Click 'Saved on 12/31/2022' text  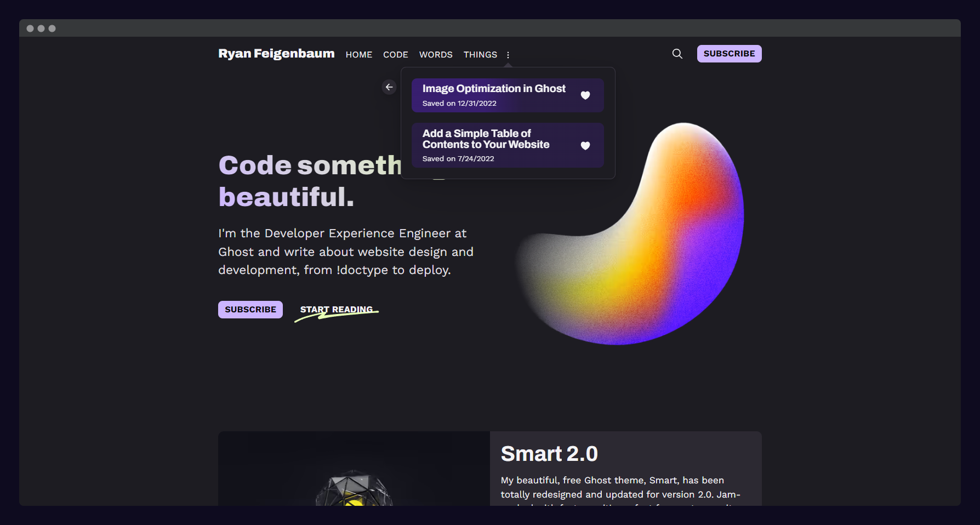tap(459, 104)
